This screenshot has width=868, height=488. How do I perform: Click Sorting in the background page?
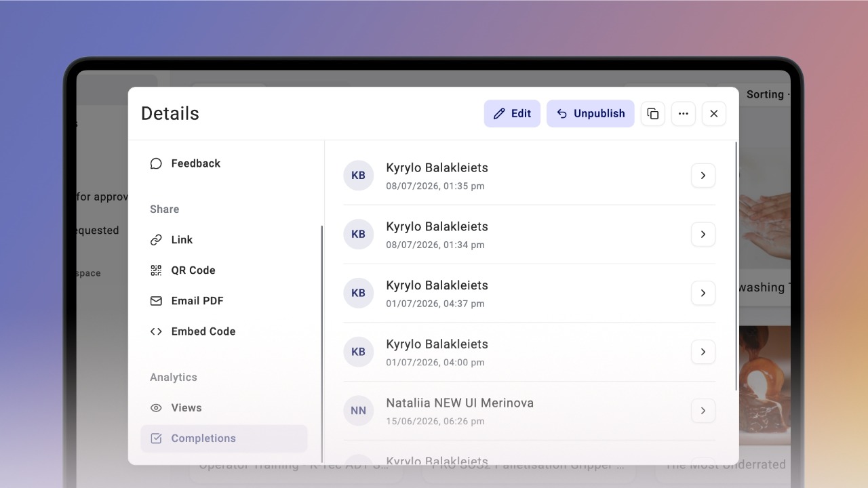click(766, 95)
